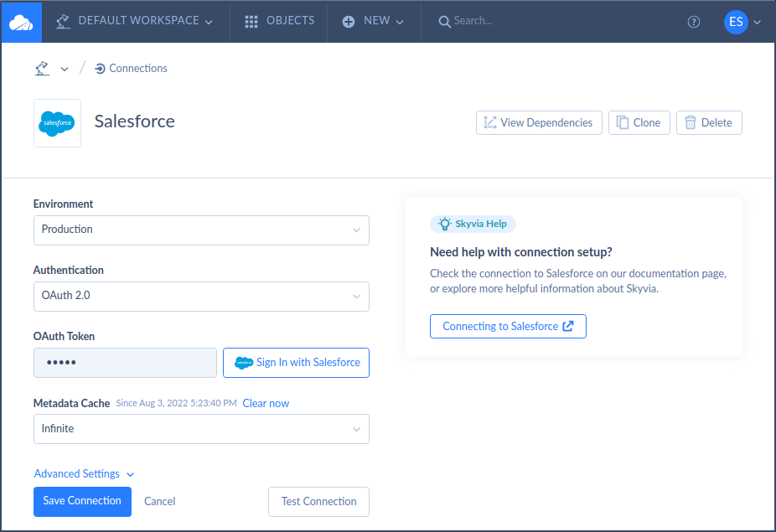Go to Connections breadcrumb link

[131, 69]
